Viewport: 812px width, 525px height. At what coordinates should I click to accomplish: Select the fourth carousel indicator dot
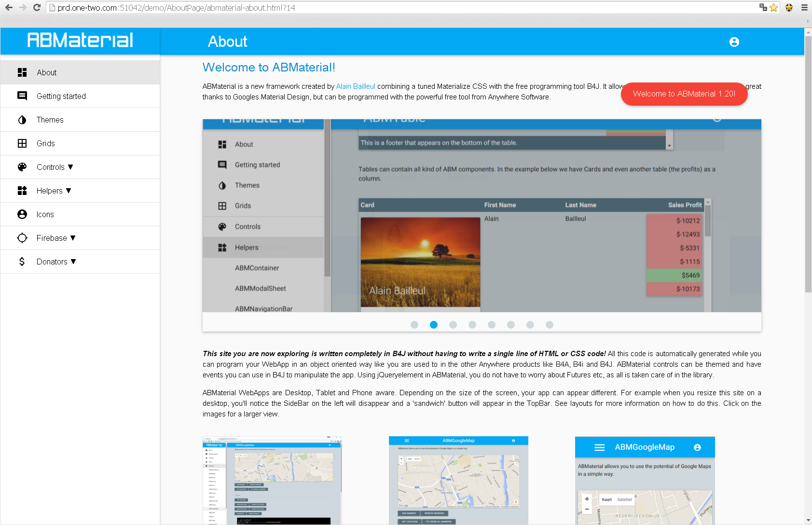[x=472, y=325]
